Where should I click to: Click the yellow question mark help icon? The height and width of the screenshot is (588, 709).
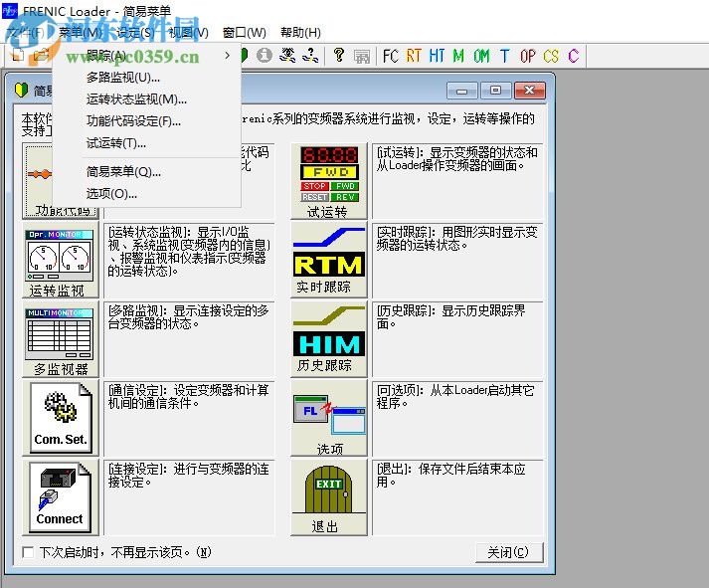339,55
